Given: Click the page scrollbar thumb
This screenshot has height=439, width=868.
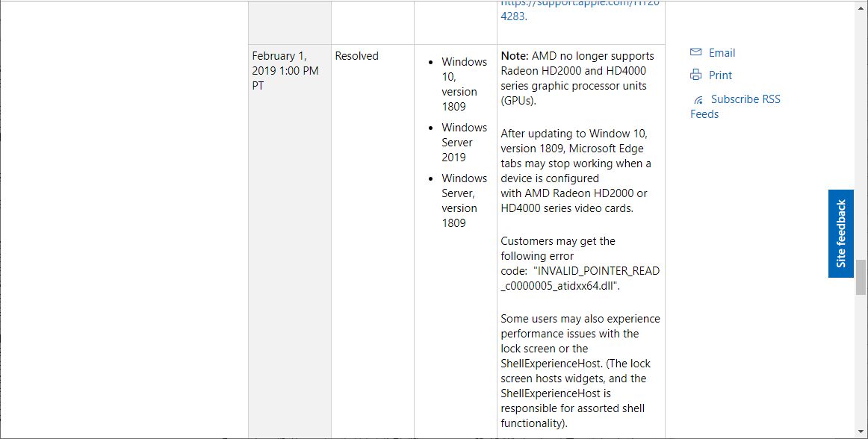Looking at the screenshot, I should [861, 277].
